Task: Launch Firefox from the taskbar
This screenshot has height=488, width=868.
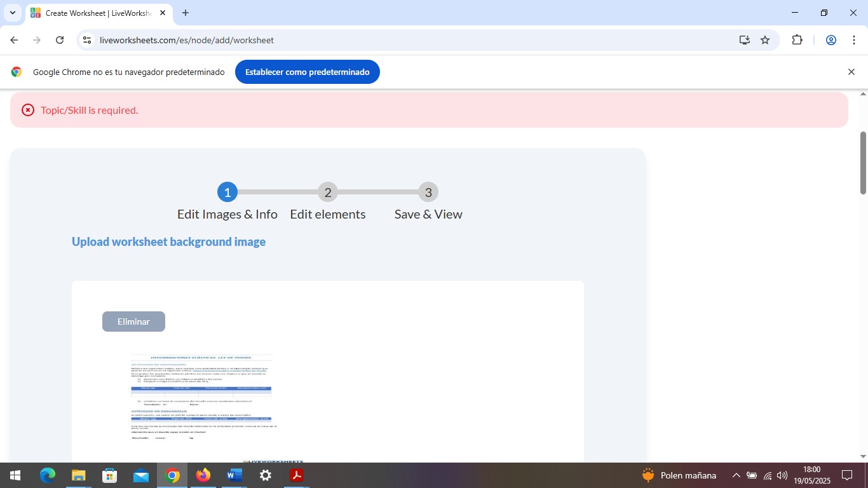Action: coord(203,475)
